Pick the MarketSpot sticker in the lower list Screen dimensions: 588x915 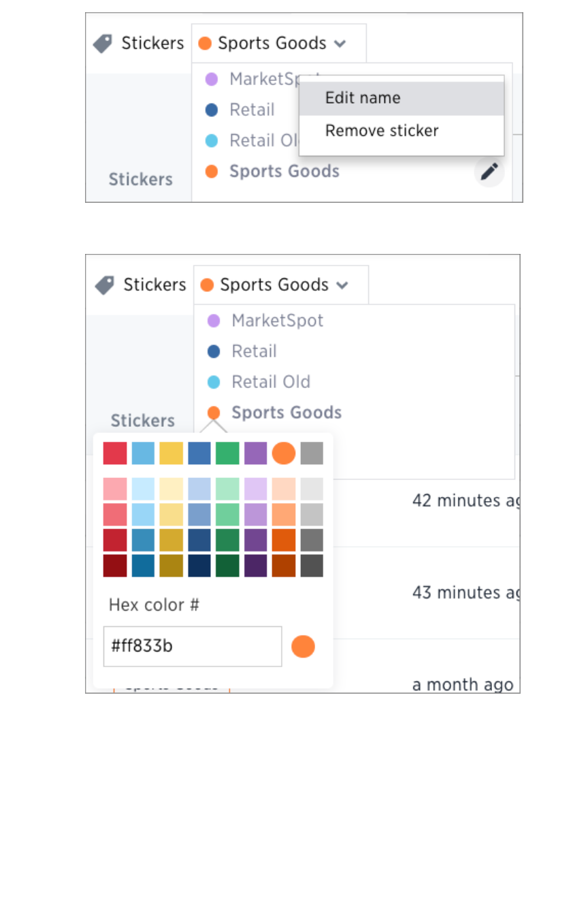tap(277, 321)
